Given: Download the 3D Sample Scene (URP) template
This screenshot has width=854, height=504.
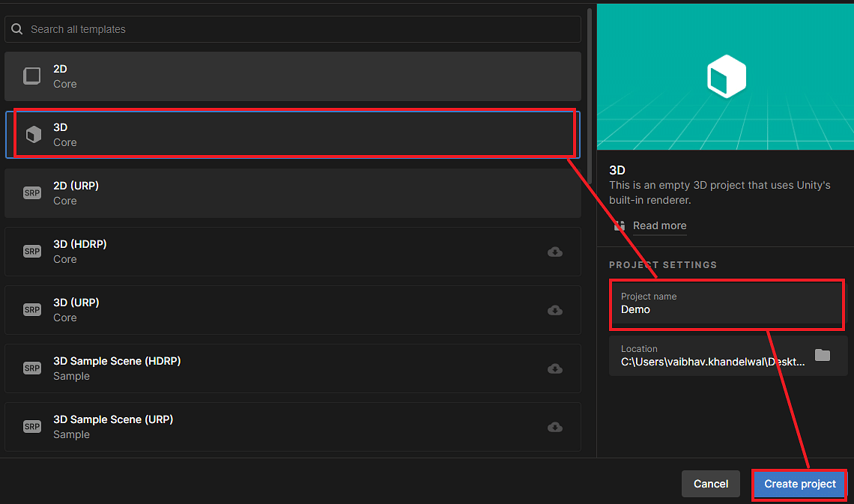Looking at the screenshot, I should 555,428.
